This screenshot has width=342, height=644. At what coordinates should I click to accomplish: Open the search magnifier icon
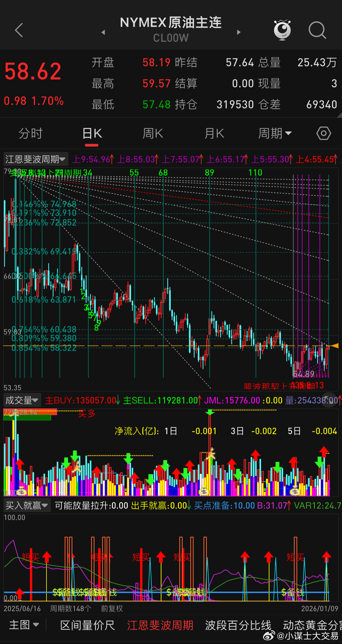click(317, 30)
